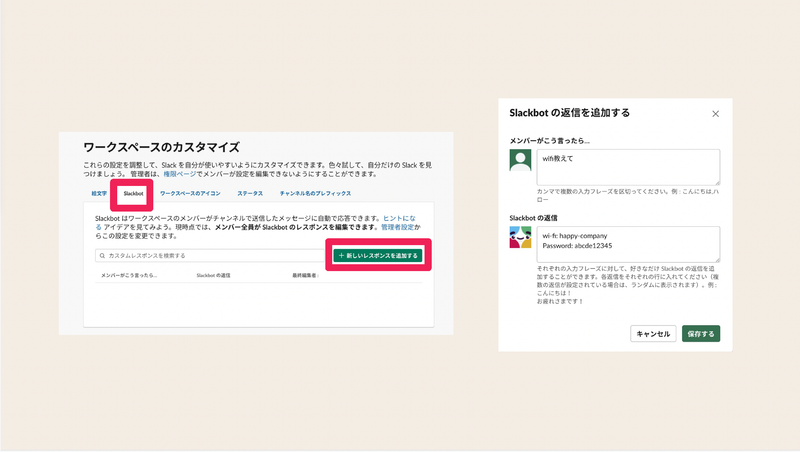
Task: Open the 権限ページ link
Action: pos(180,174)
